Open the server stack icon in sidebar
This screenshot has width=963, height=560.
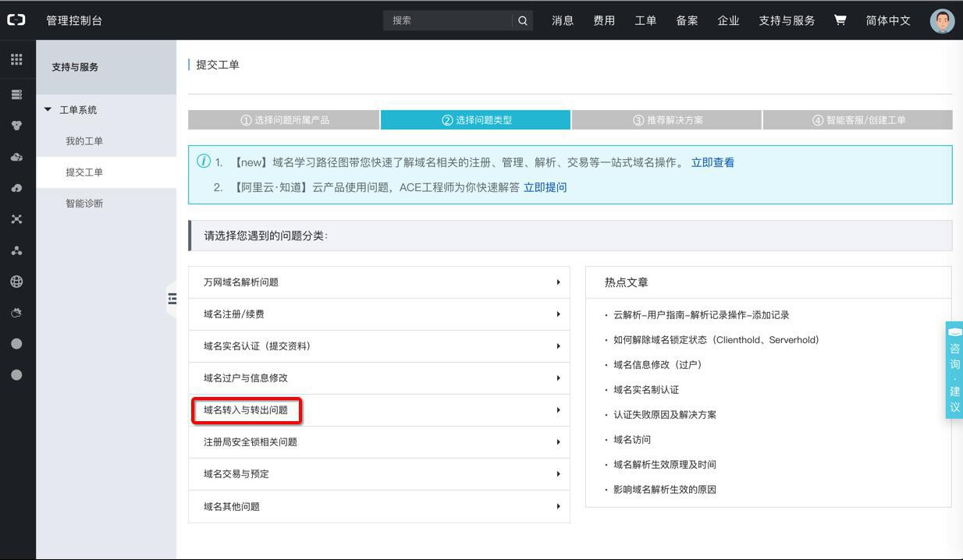16,94
